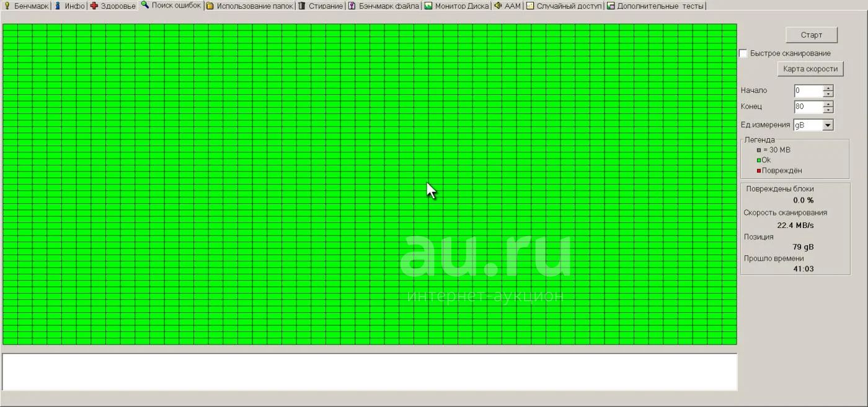Screen dimensions: 868x407
Task: Expand the Ед.измерения units dropdown
Action: (828, 125)
